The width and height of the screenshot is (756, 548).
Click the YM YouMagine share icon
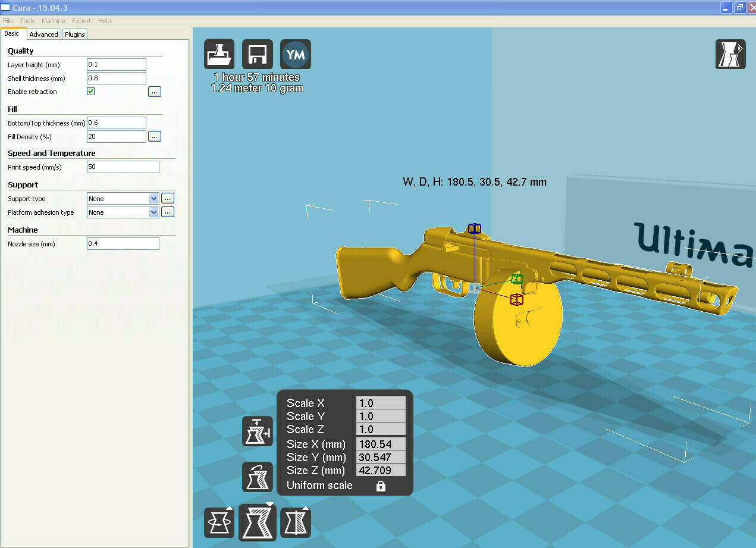295,55
